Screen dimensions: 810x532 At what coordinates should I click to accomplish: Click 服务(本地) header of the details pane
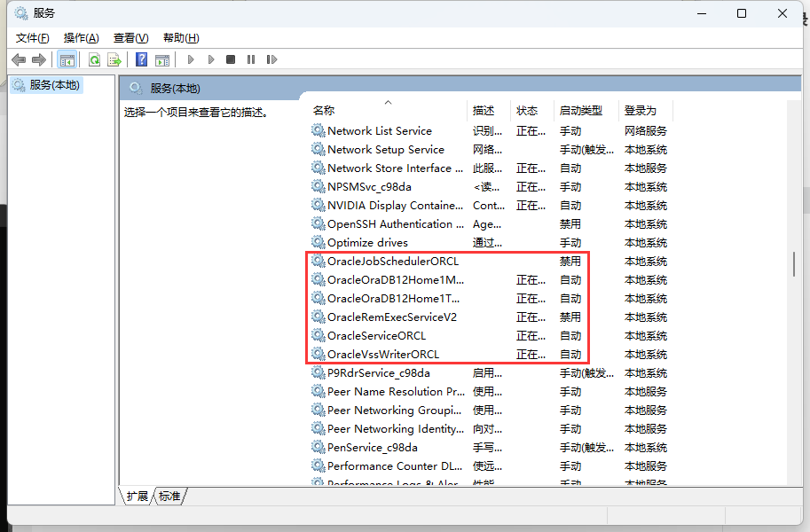[x=175, y=89]
